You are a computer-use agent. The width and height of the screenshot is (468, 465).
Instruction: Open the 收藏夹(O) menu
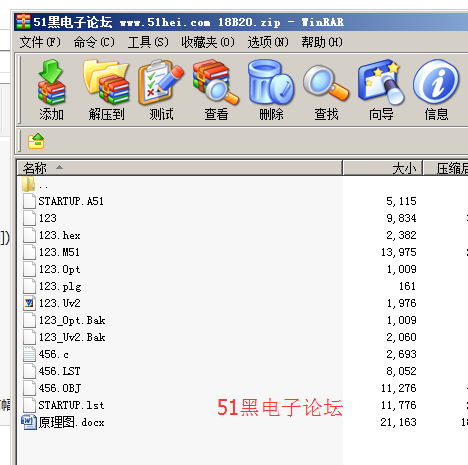click(208, 42)
